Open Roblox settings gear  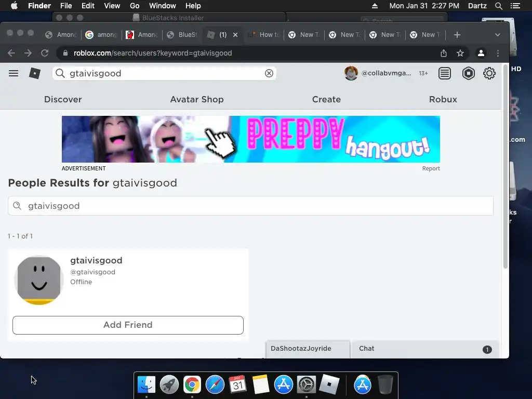(x=489, y=73)
